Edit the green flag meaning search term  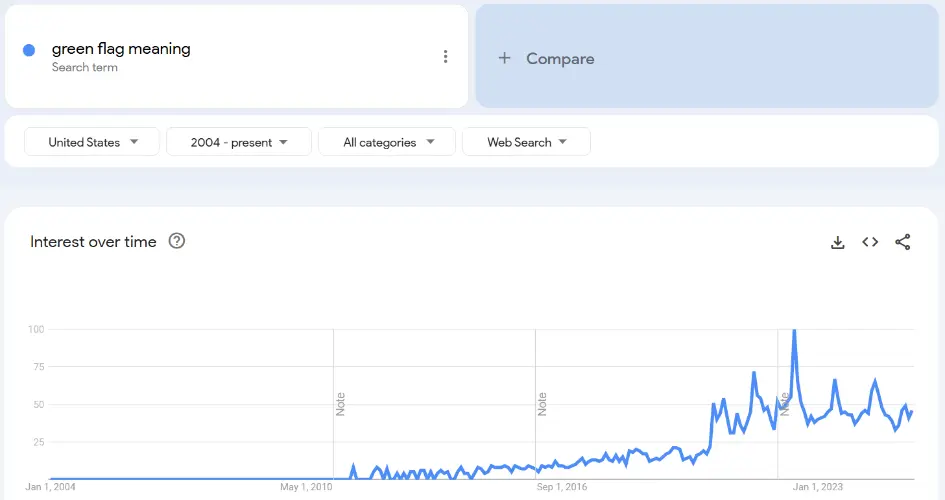click(121, 49)
